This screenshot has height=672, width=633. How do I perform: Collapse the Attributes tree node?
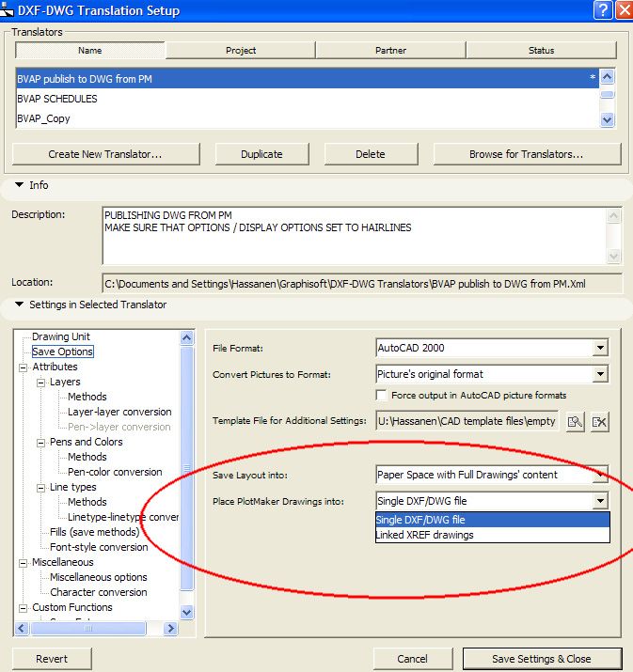pos(24,367)
